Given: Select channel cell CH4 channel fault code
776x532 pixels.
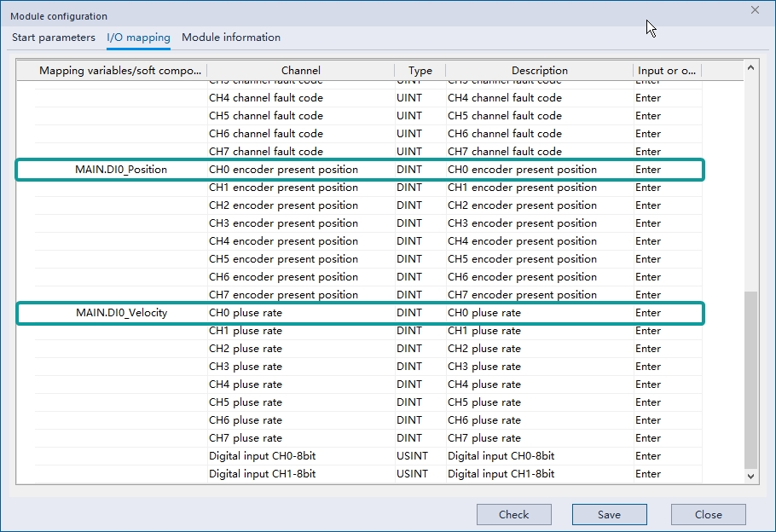Looking at the screenshot, I should [x=301, y=98].
